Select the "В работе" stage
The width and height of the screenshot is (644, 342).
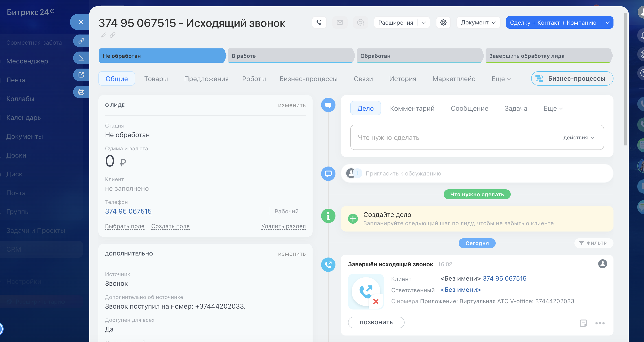point(290,56)
